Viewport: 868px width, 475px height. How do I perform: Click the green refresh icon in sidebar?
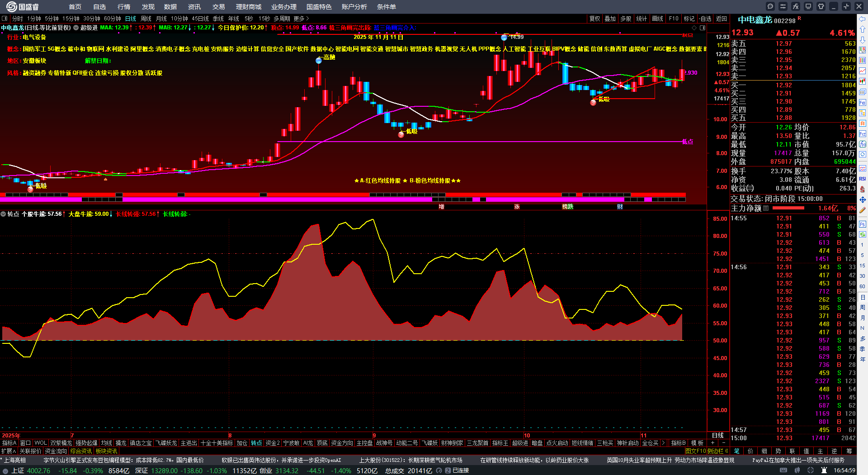(863, 234)
